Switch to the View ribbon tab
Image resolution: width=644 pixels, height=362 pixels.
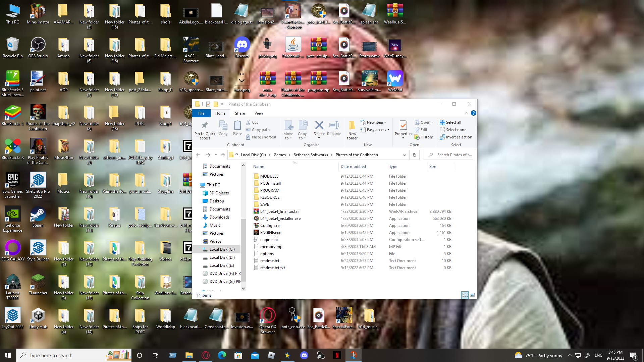click(259, 113)
